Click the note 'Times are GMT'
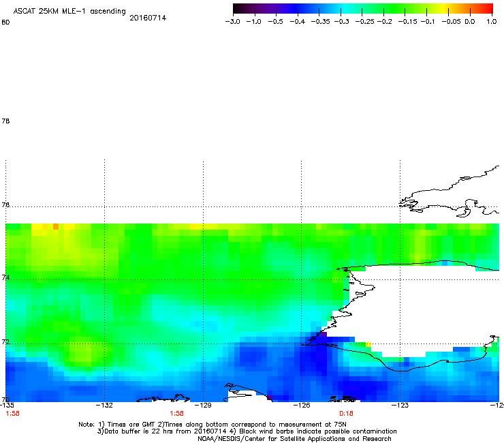This screenshot has height=443, width=504. pyautogui.click(x=130, y=425)
